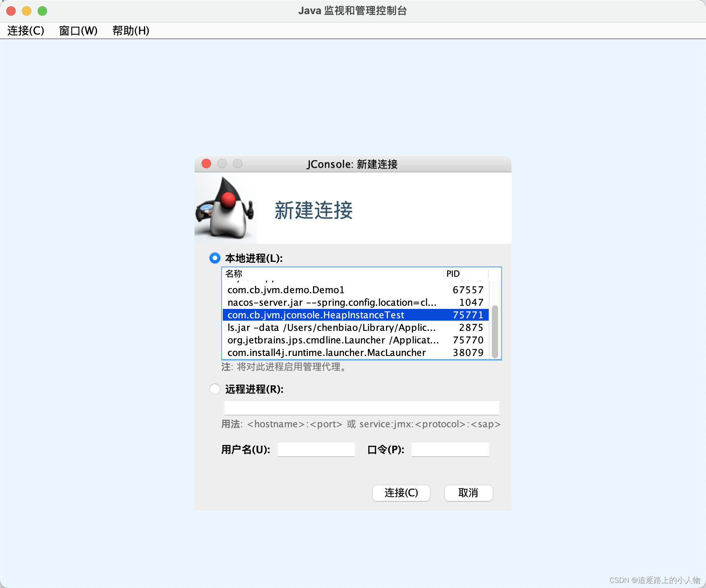This screenshot has width=706, height=588.
Task: Select the 本地进程(L) radio button
Action: tap(215, 258)
